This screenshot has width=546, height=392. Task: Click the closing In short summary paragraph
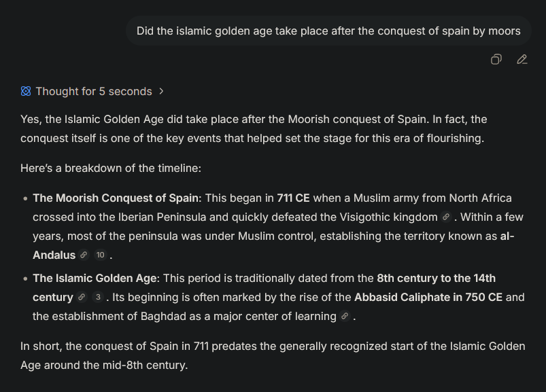273,355
